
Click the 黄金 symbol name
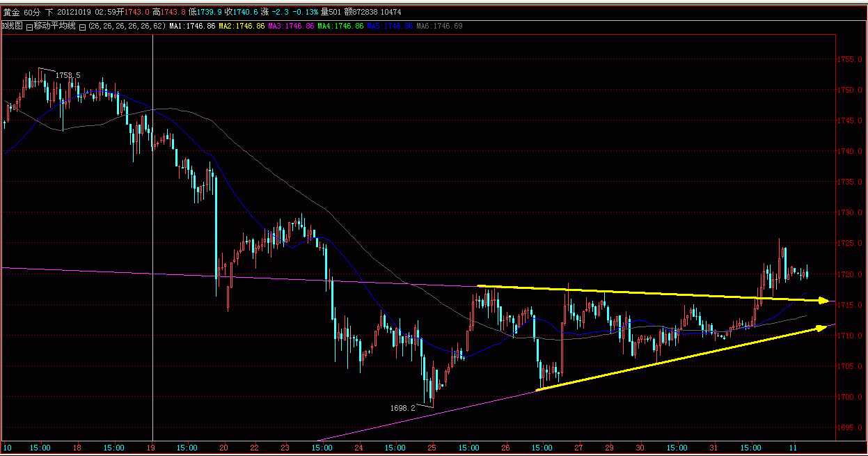click(12, 12)
